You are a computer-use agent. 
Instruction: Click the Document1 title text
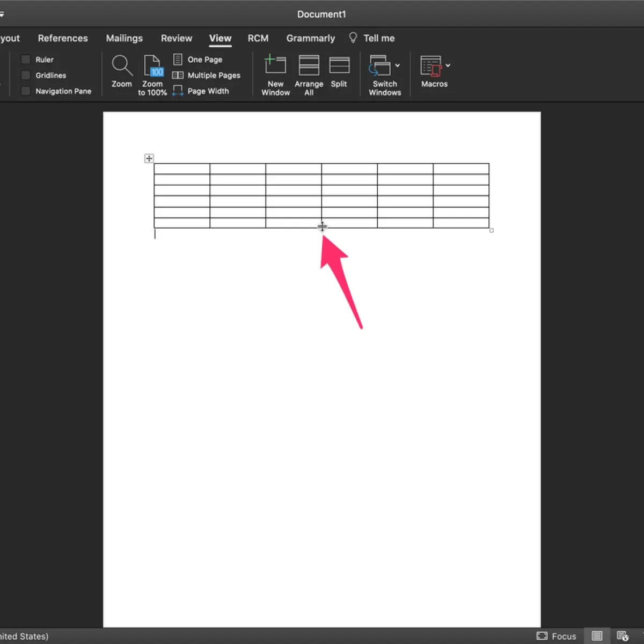point(321,14)
